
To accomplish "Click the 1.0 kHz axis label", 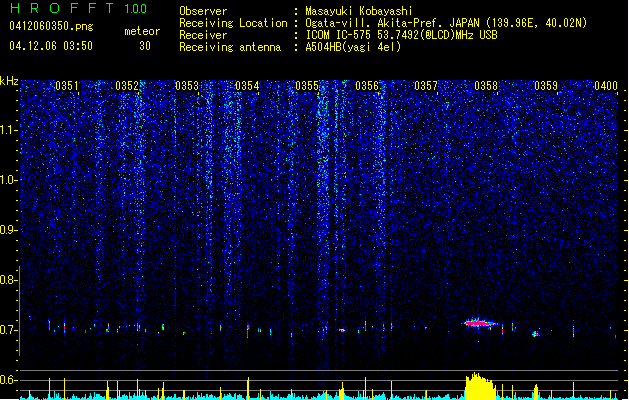I will click(x=9, y=180).
